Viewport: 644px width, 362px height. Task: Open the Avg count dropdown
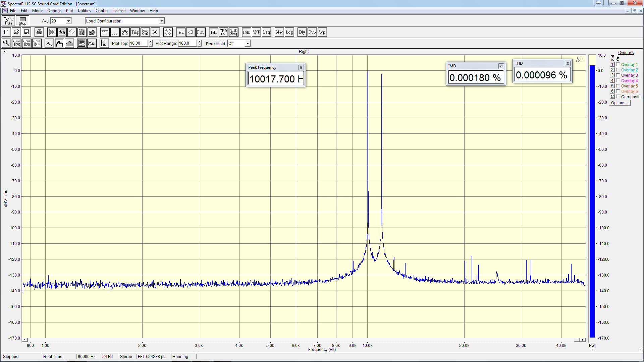point(68,21)
